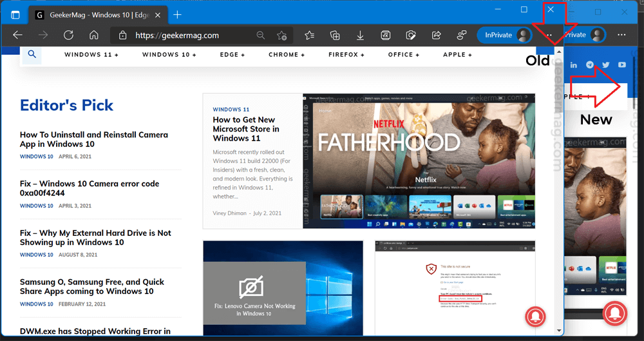Open 'DWM.exe has Stopped Working Error' article
This screenshot has height=341, width=644.
point(95,331)
